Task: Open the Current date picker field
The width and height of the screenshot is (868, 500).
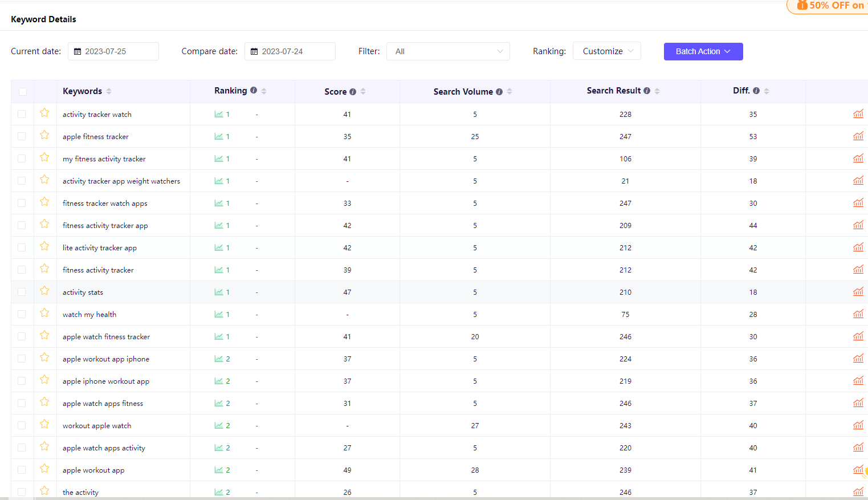Action: coord(113,51)
